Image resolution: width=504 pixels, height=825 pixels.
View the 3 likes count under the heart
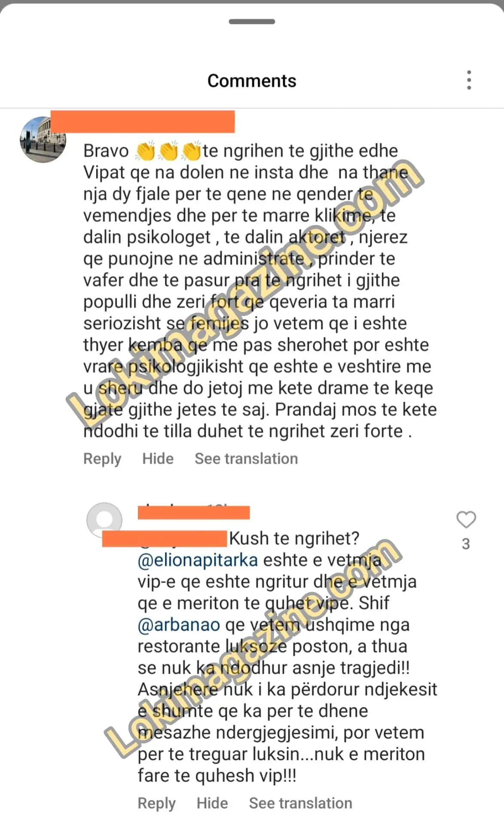coord(466,544)
